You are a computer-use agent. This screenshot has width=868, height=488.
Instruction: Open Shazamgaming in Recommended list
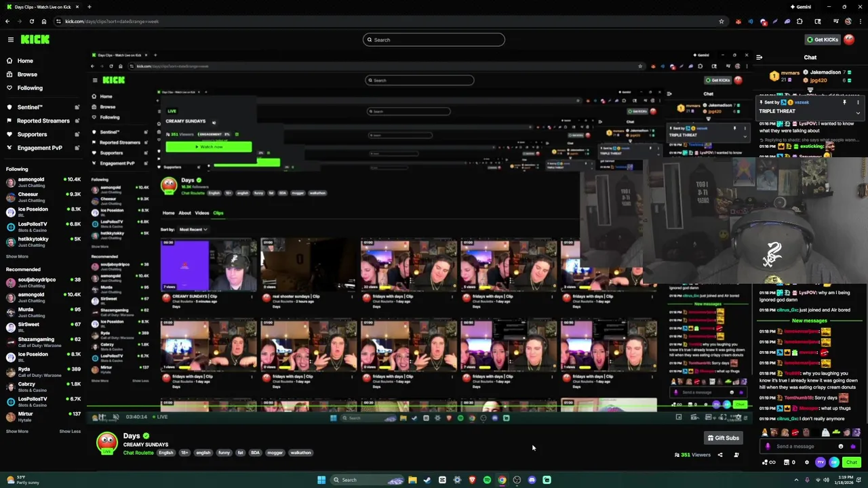coord(42,342)
